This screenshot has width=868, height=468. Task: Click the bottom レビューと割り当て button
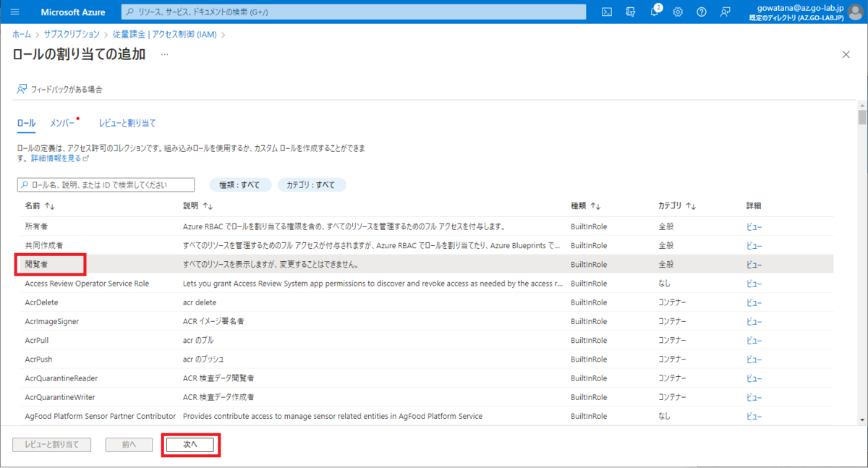(x=51, y=444)
